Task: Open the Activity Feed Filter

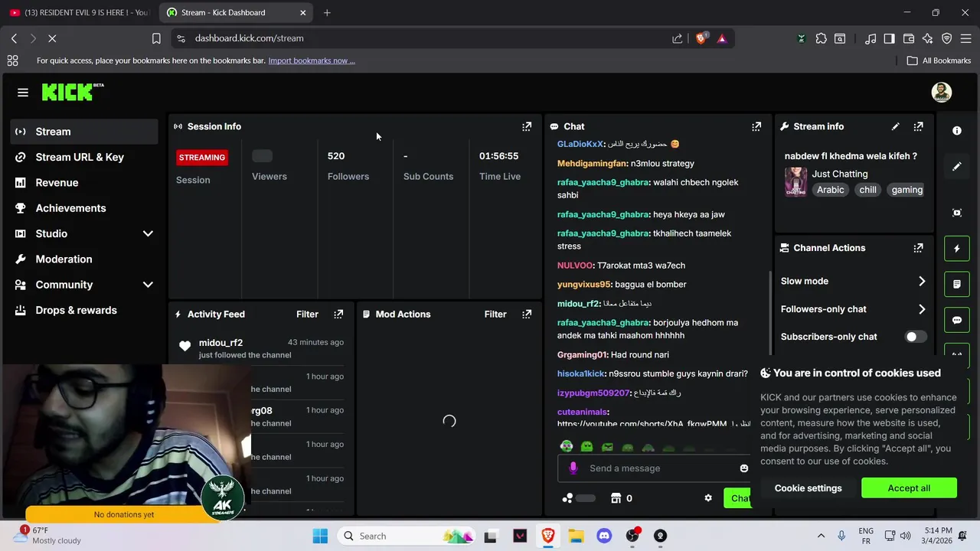Action: (307, 314)
